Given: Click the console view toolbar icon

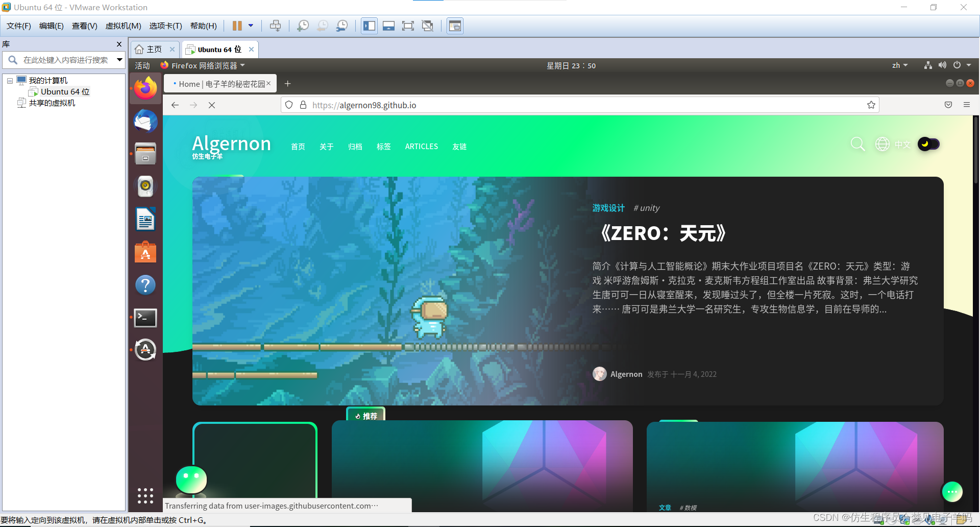Looking at the screenshot, I should (x=455, y=26).
